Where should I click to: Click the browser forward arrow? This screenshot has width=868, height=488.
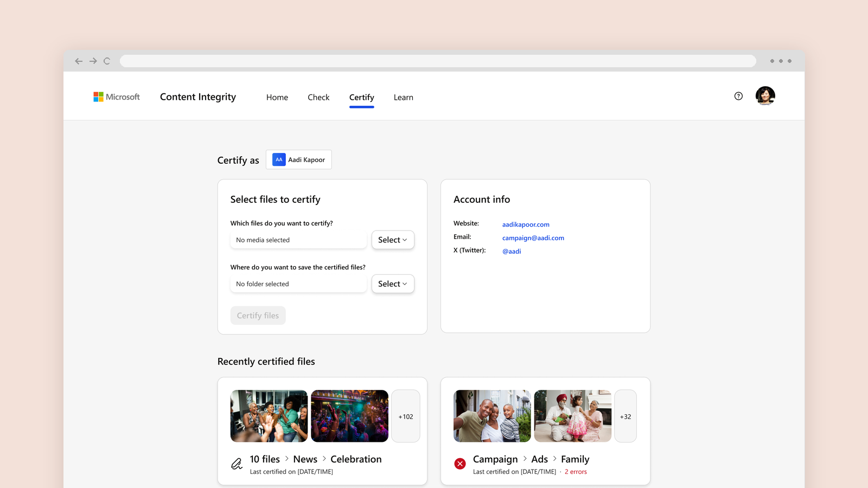point(93,61)
